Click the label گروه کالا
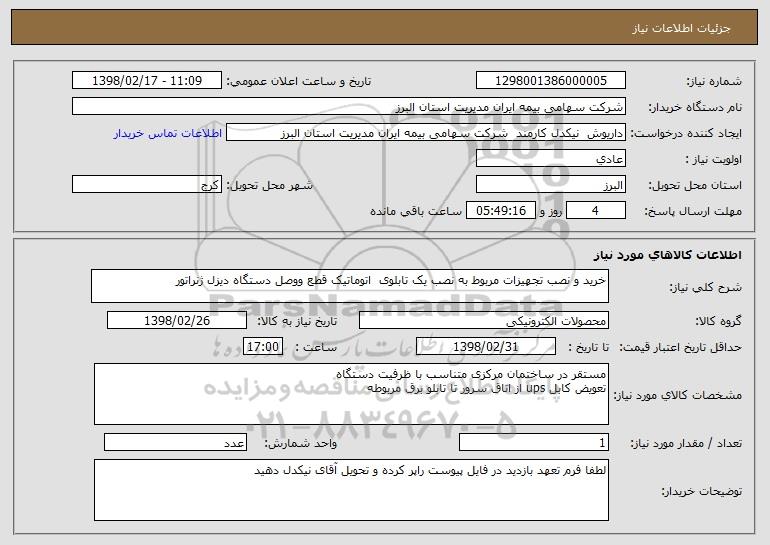The width and height of the screenshot is (770, 545). pyautogui.click(x=718, y=322)
